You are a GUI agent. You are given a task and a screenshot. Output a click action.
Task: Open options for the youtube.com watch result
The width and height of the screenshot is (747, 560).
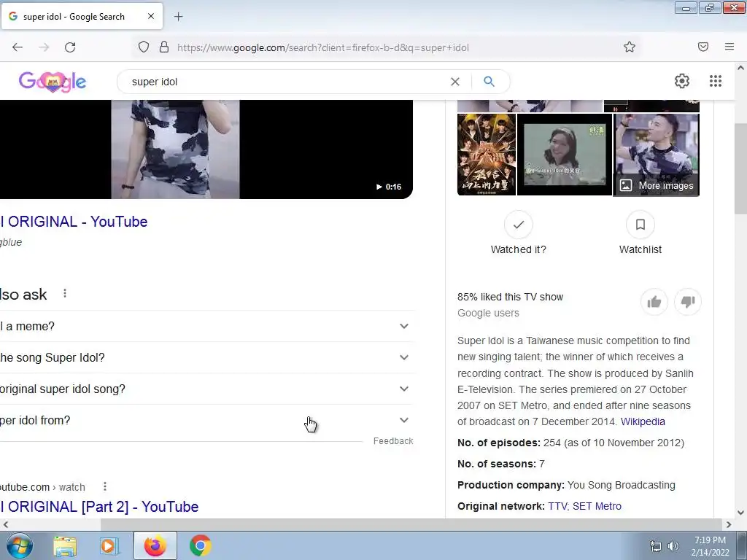(105, 486)
